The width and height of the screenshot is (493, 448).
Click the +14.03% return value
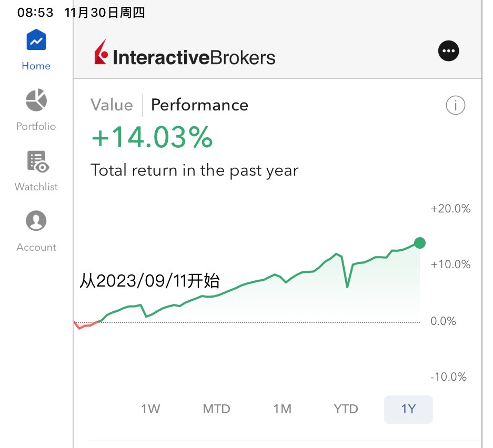point(152,137)
